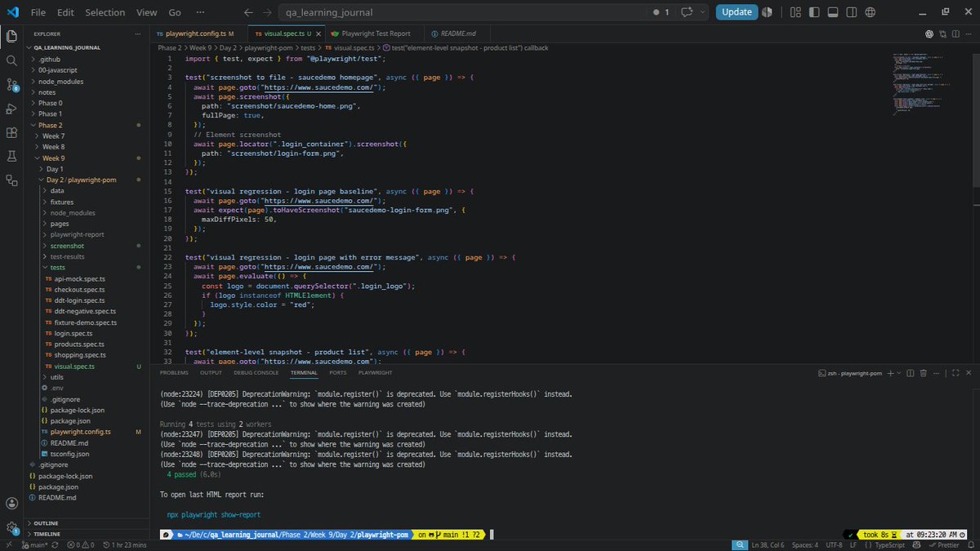Click the synchronize changes icon in status bar
This screenshot has height=551, width=980.
pyautogui.click(x=56, y=544)
